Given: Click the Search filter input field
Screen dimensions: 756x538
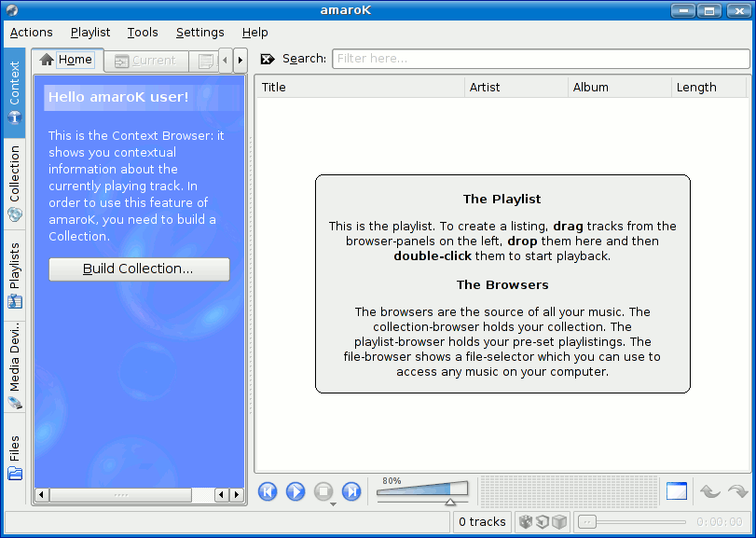Looking at the screenshot, I should pyautogui.click(x=541, y=59).
